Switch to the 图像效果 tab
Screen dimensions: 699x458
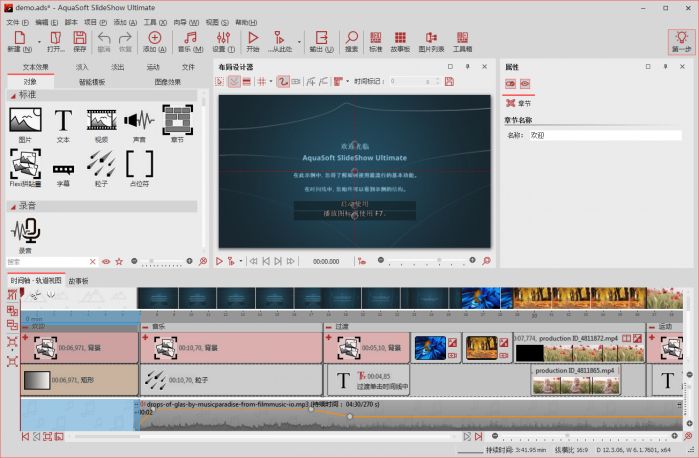pyautogui.click(x=168, y=82)
